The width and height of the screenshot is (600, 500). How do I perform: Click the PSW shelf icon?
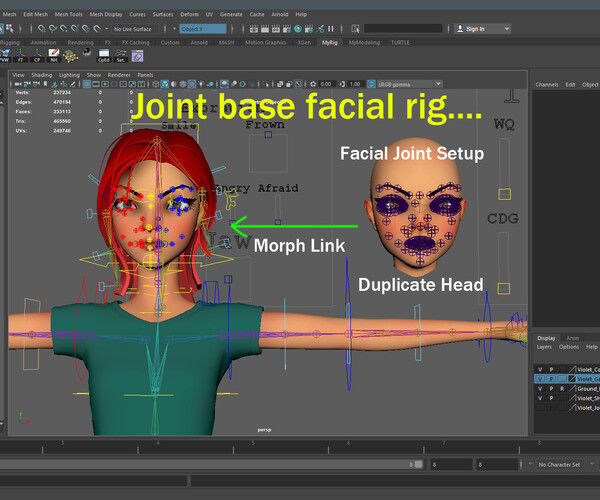coord(6,54)
